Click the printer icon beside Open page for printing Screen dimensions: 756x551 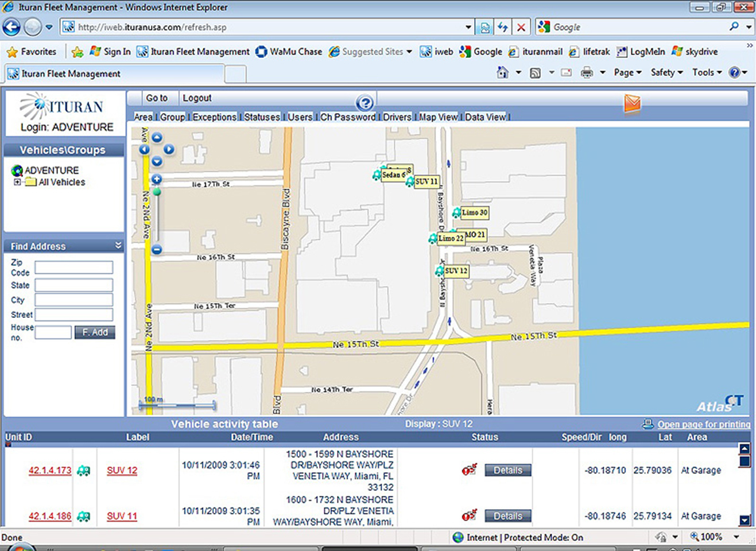(x=648, y=424)
